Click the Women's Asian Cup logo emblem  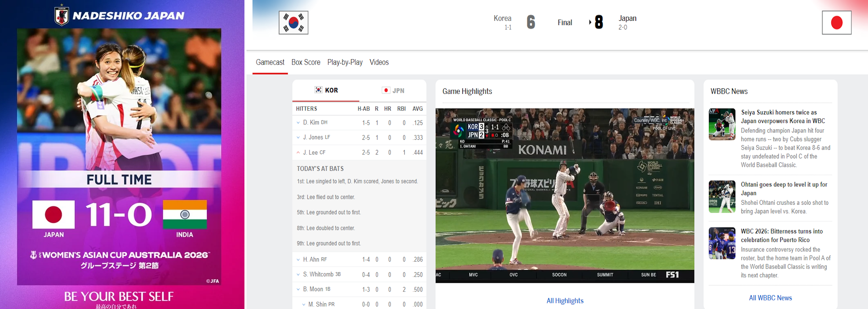34,255
